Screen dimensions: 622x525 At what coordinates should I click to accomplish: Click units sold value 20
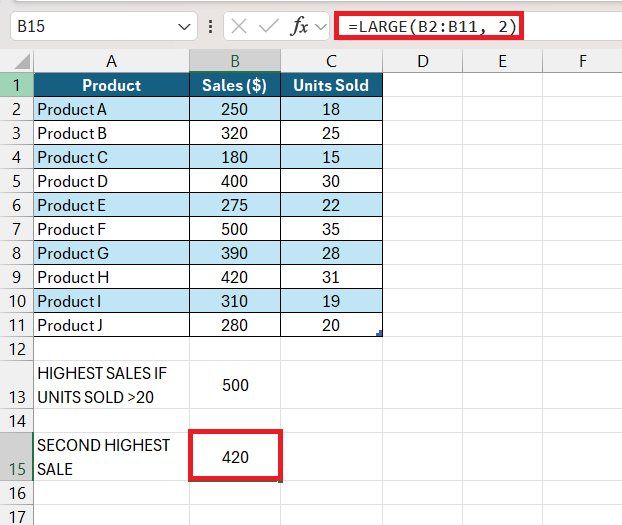(x=331, y=325)
